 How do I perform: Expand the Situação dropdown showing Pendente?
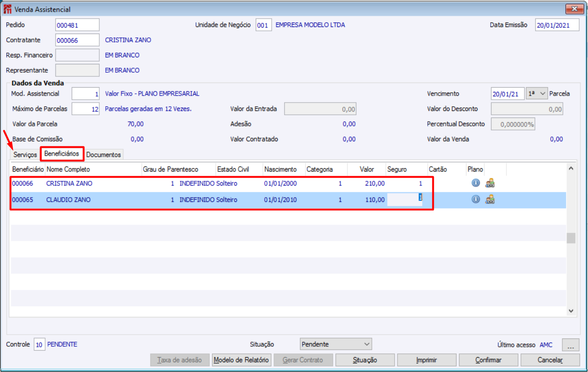tap(336, 344)
